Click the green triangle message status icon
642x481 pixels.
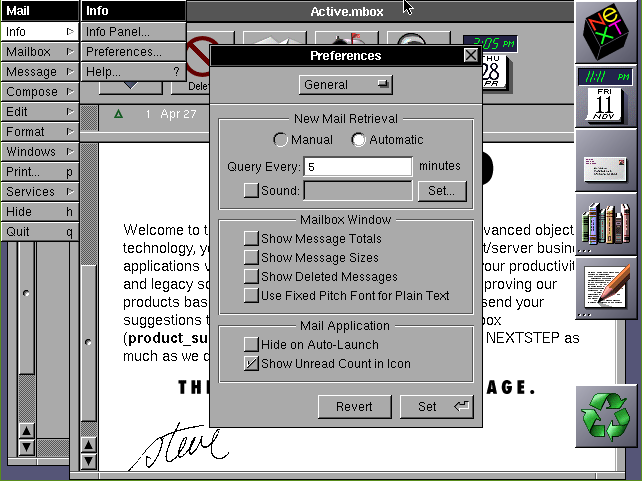click(118, 114)
